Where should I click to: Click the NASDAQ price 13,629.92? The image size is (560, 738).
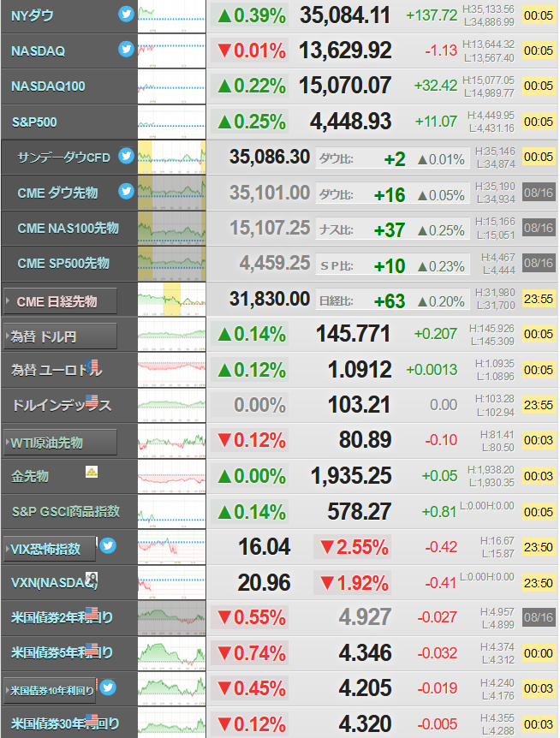345,51
